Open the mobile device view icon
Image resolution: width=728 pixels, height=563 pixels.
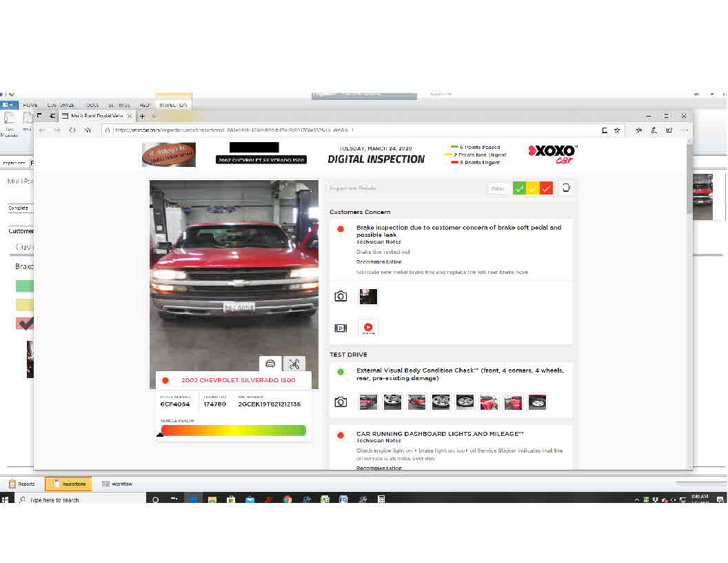(566, 188)
